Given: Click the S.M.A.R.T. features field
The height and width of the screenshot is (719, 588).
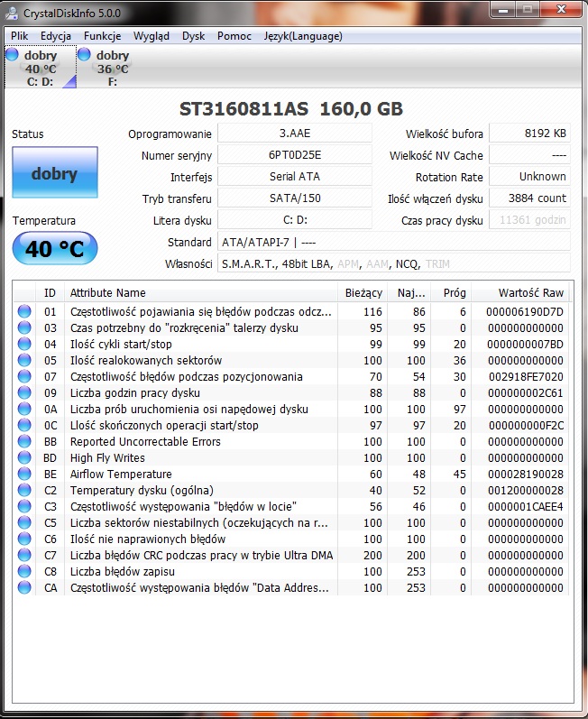Looking at the screenshot, I should pos(394,263).
